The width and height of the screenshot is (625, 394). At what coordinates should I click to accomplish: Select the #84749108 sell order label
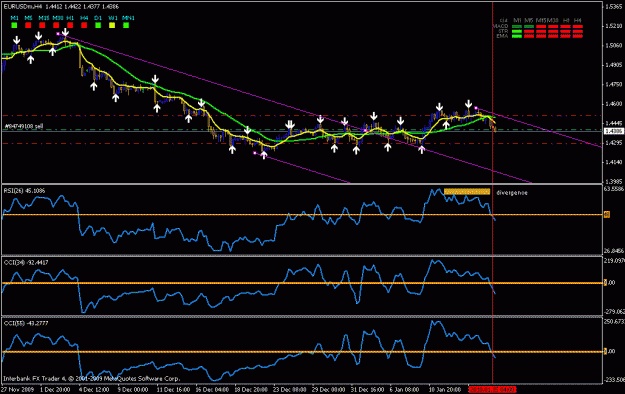24,126
